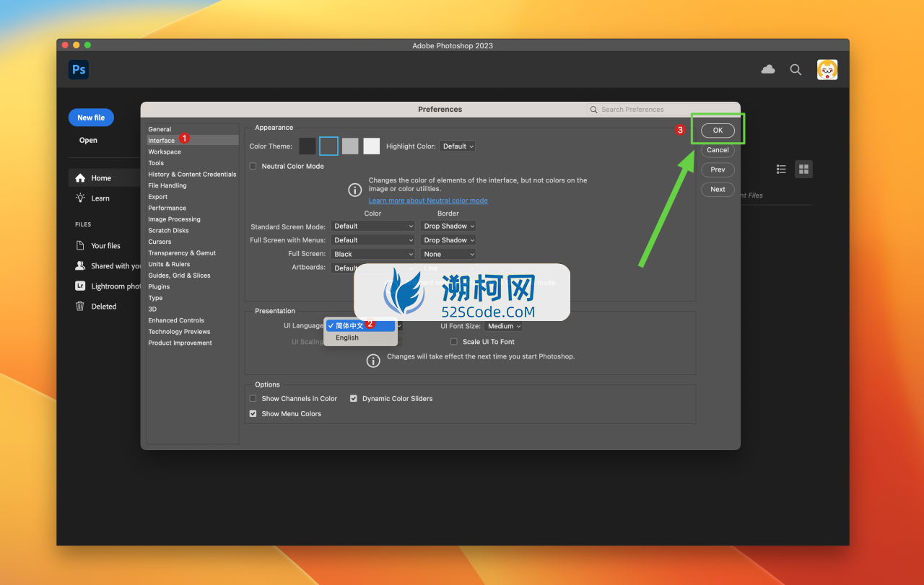Click Cancel in Preferences dialog
The height and width of the screenshot is (585, 924).
click(x=718, y=150)
